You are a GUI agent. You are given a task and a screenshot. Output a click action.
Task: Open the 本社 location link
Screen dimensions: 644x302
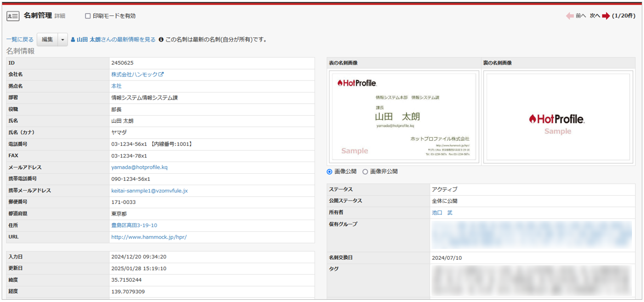pyautogui.click(x=116, y=86)
